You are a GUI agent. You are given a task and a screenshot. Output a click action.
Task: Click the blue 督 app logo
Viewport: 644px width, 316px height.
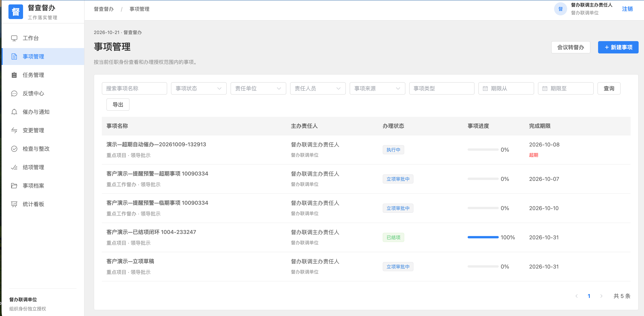coord(16,12)
